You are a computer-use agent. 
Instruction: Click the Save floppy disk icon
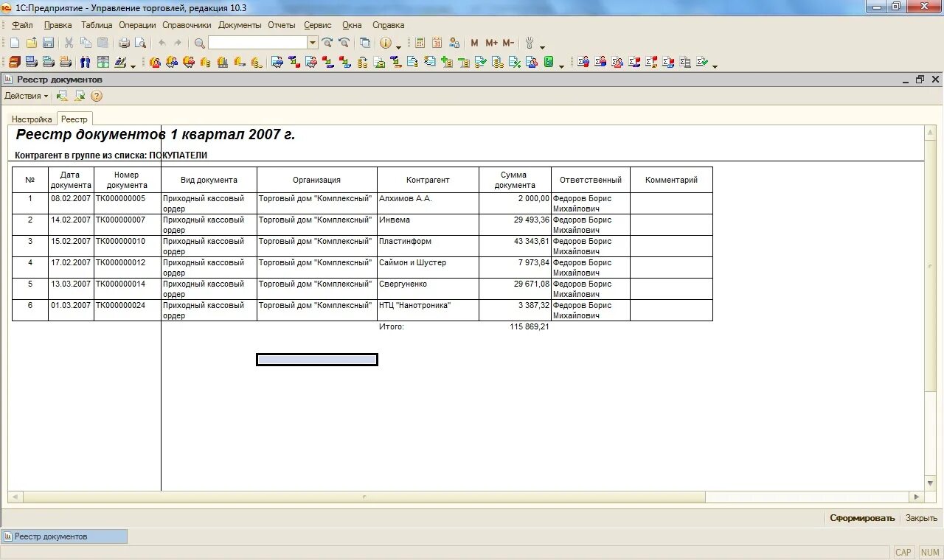pos(49,43)
